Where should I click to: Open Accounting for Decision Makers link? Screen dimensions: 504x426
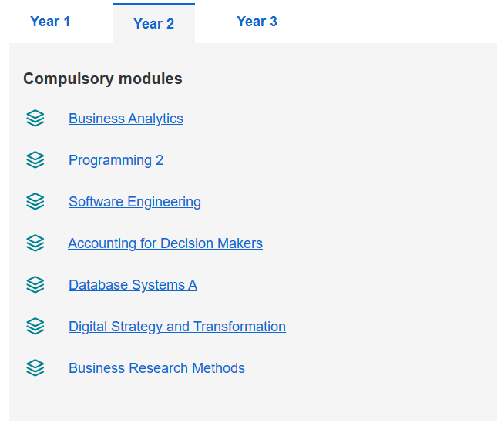click(165, 243)
